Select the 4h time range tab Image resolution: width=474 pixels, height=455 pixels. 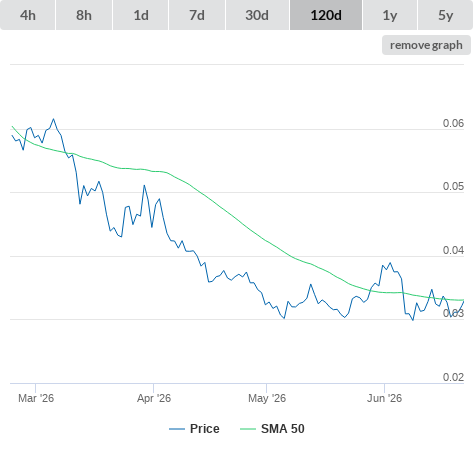(x=28, y=15)
